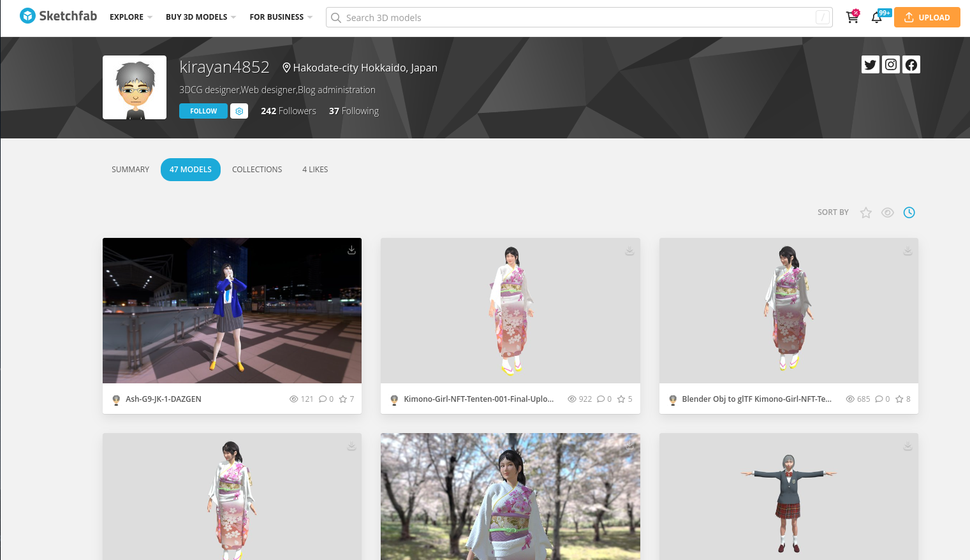Open kirayan4852's Facebook page
This screenshot has height=560, width=970.
pyautogui.click(x=911, y=64)
